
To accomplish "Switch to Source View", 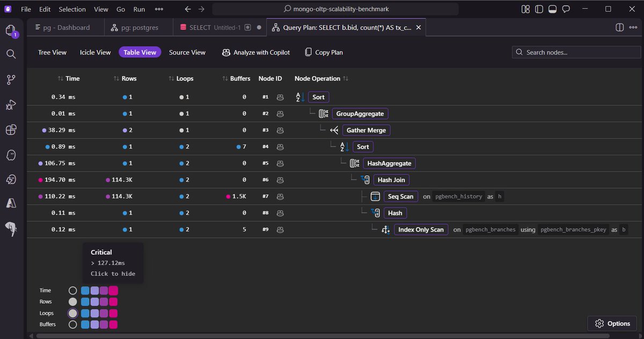I will pos(187,52).
